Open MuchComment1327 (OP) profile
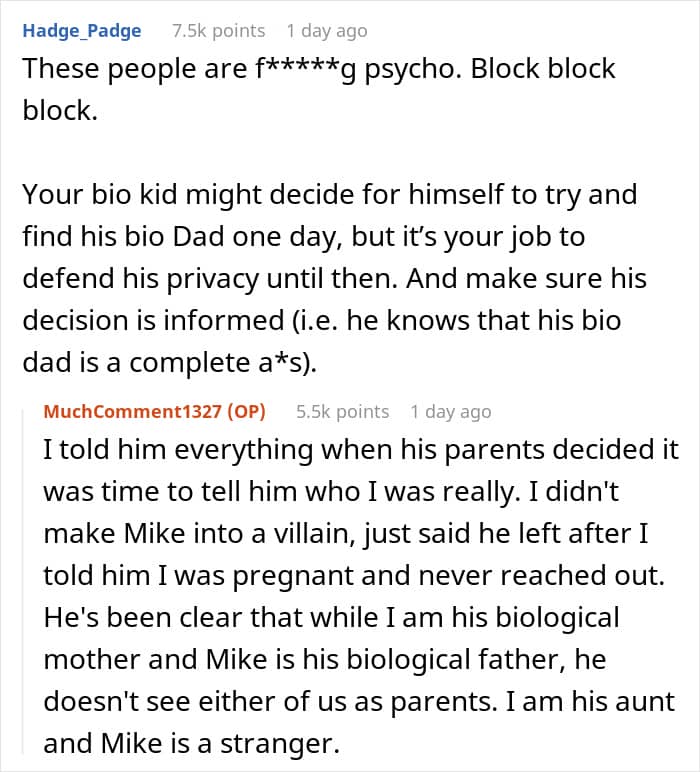The image size is (700, 772). click(155, 411)
